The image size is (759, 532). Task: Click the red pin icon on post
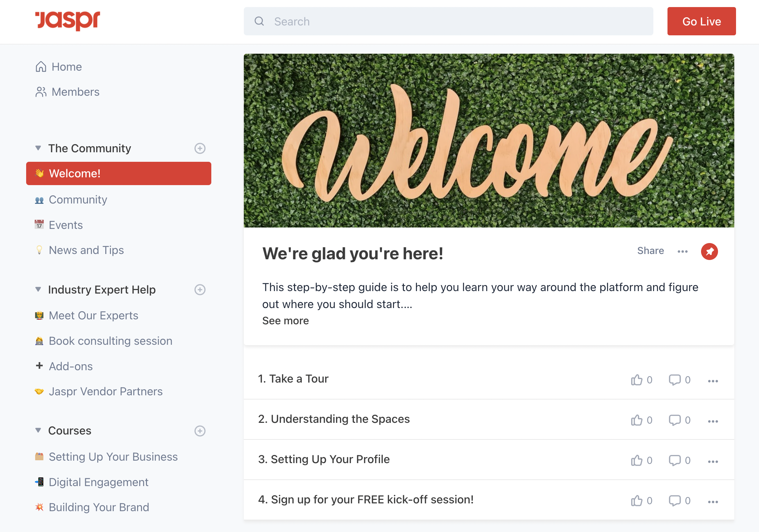click(709, 252)
